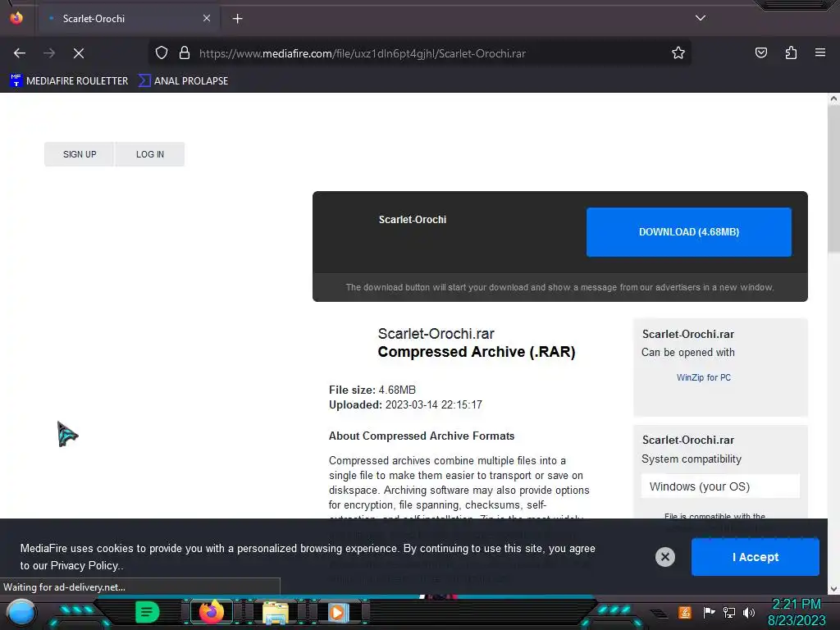This screenshot has height=630, width=840.
Task: Show site security lock info
Action: click(x=185, y=53)
